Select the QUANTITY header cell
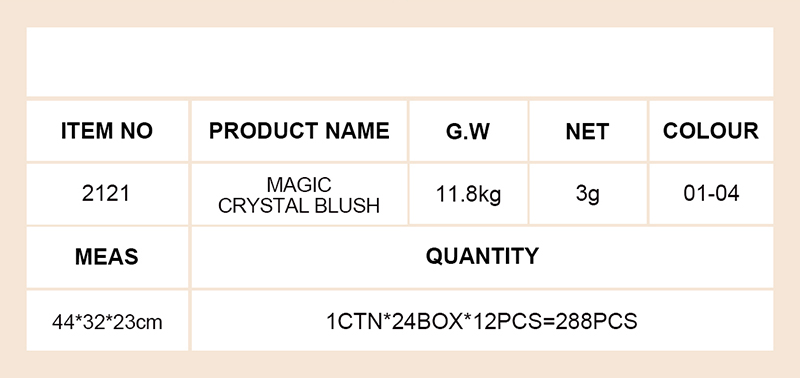Viewport: 800px width, 378px height. [482, 257]
